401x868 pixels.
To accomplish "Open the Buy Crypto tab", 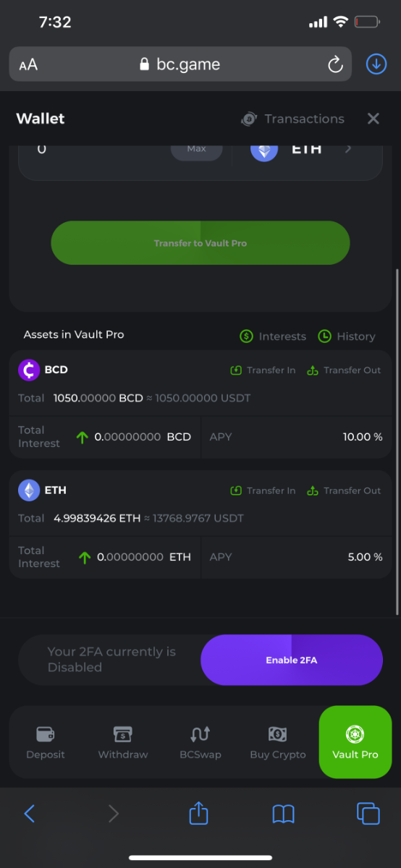I will click(278, 743).
